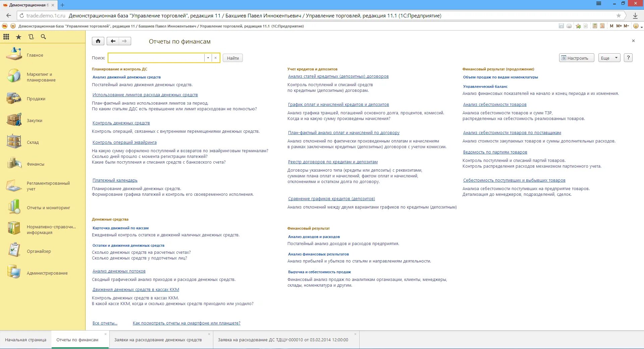The width and height of the screenshot is (644, 349).
Task: Open Анализ денежных потоков report
Action: point(119,271)
